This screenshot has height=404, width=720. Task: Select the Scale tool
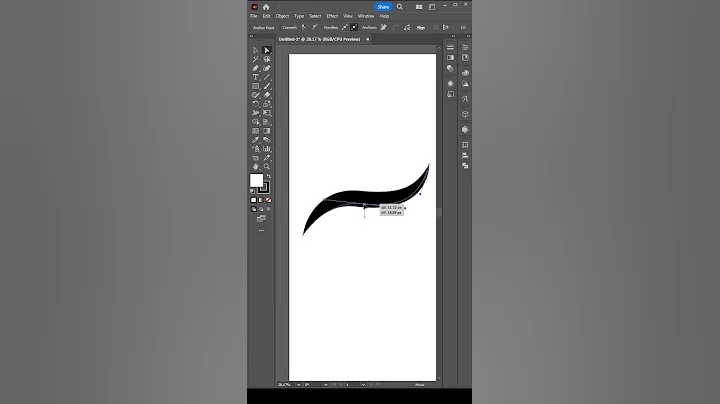(x=267, y=104)
